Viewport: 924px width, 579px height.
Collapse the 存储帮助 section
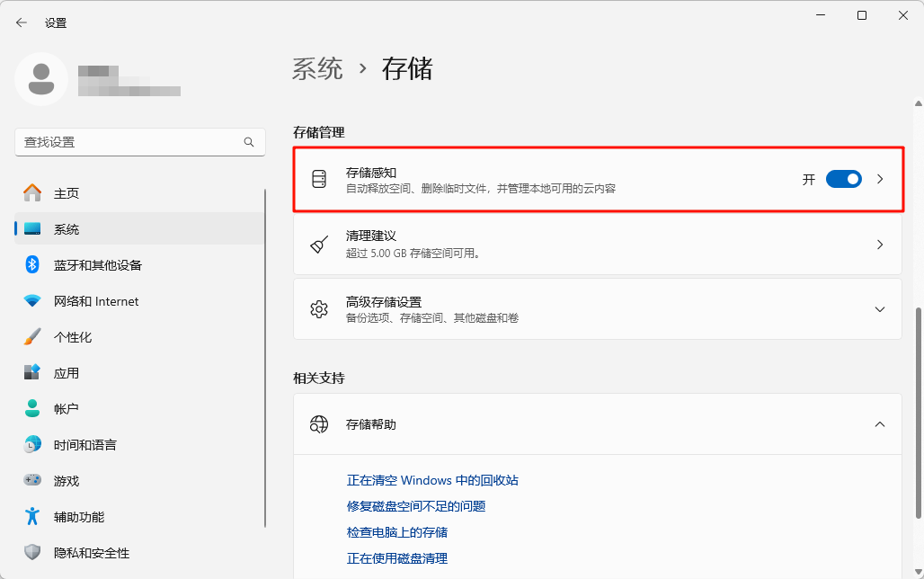tap(880, 424)
